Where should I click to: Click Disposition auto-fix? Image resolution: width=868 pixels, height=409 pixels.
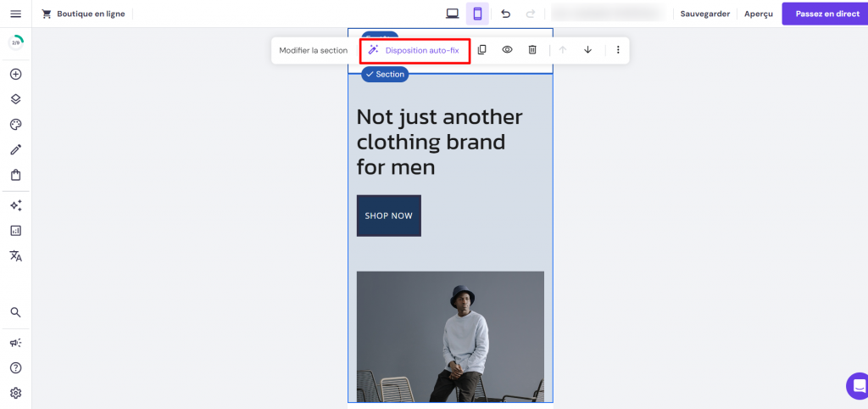click(415, 50)
